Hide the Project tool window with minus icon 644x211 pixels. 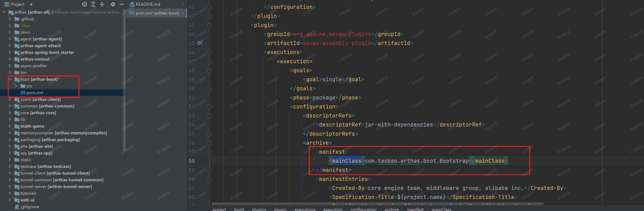point(122,4)
